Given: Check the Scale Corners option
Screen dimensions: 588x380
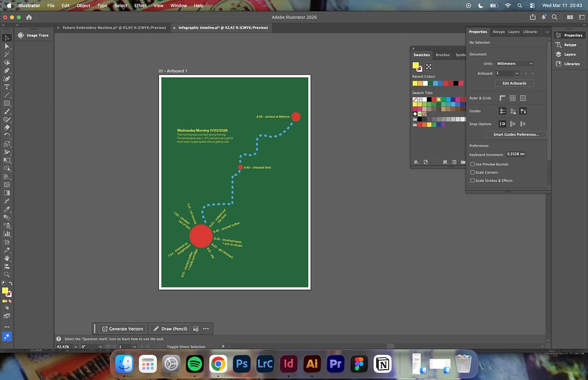Looking at the screenshot, I should [x=473, y=172].
